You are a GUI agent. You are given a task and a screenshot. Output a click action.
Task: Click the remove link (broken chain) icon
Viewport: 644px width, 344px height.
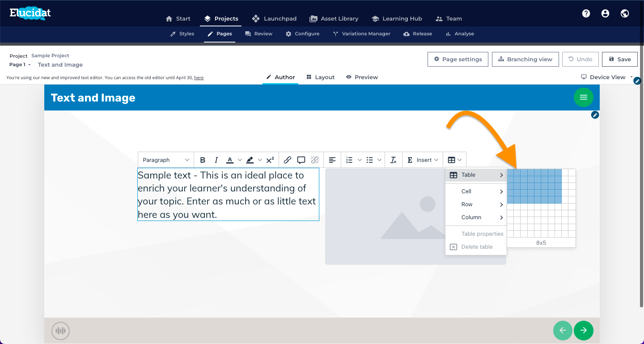pyautogui.click(x=315, y=160)
